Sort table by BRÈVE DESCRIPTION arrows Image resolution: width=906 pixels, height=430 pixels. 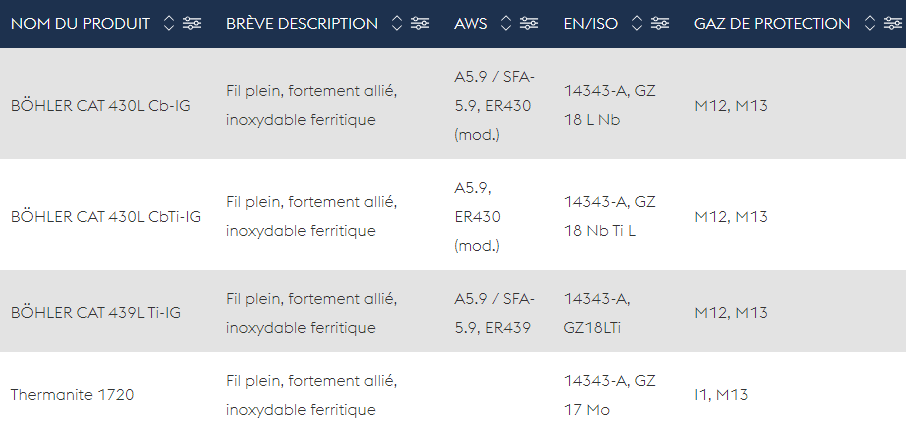tap(396, 24)
